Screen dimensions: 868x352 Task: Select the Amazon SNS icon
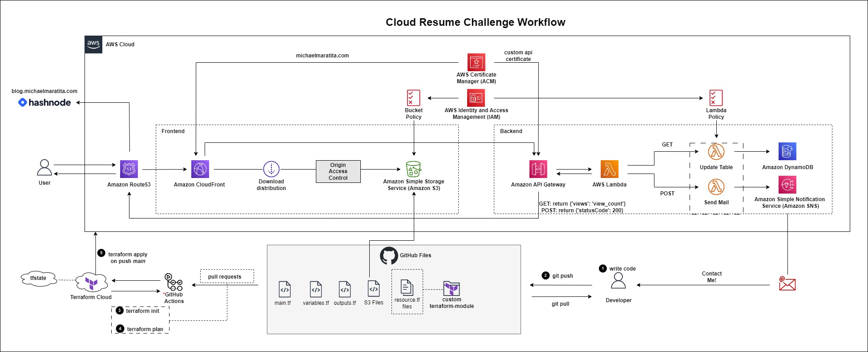pyautogui.click(x=787, y=185)
